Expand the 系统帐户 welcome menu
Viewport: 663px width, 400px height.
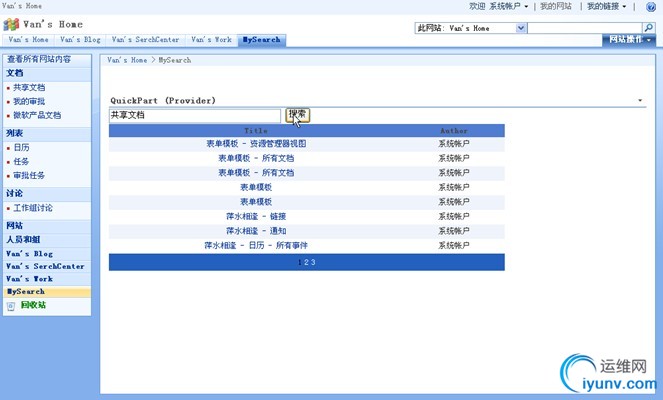click(509, 6)
